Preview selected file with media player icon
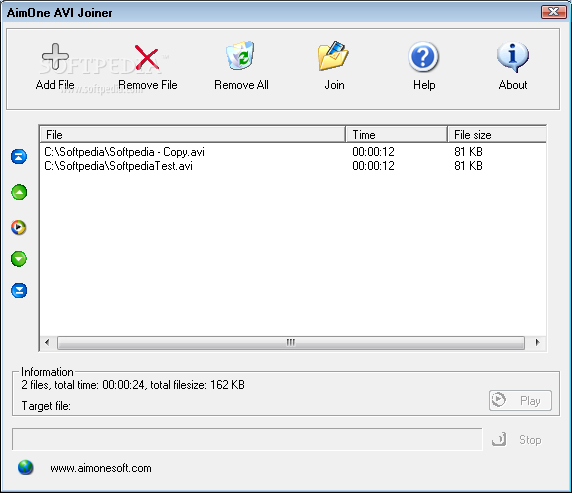Image resolution: width=572 pixels, height=493 pixels. (x=19, y=227)
